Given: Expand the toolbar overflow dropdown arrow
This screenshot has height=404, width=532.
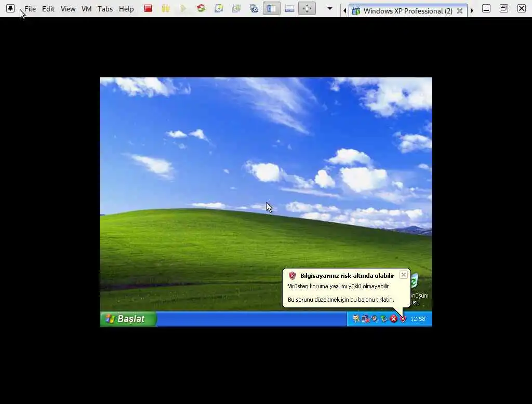Looking at the screenshot, I should click(329, 8).
